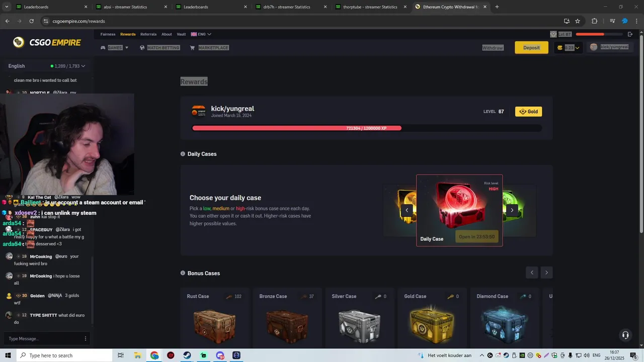Show hidden system tray icons
Screen dimensions: 644x362
pyautogui.click(x=483, y=355)
